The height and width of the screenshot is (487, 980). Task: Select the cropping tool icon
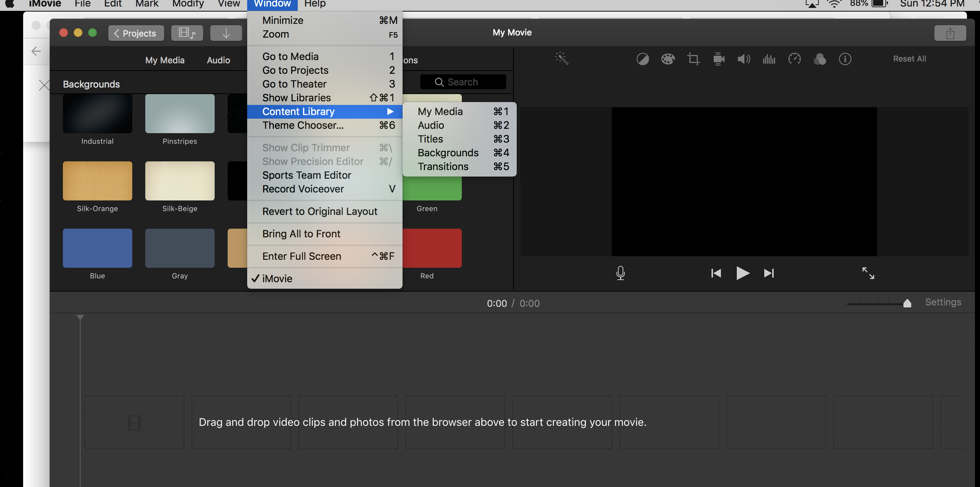pos(693,59)
